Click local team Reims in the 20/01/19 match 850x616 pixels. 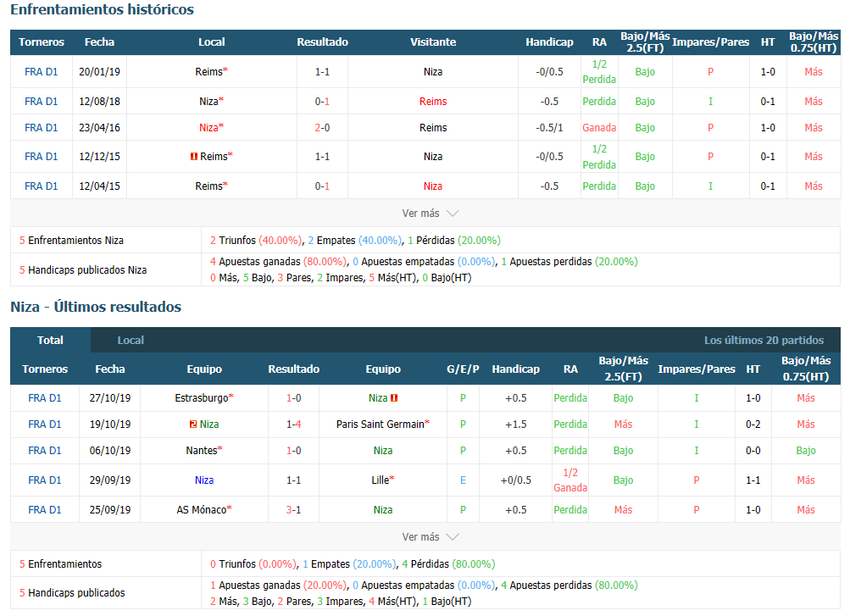click(x=209, y=71)
